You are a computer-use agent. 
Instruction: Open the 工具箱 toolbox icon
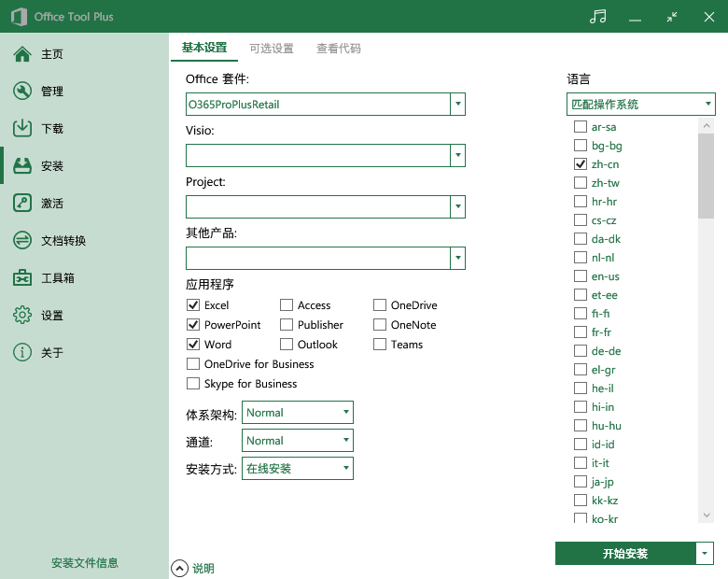click(x=22, y=278)
